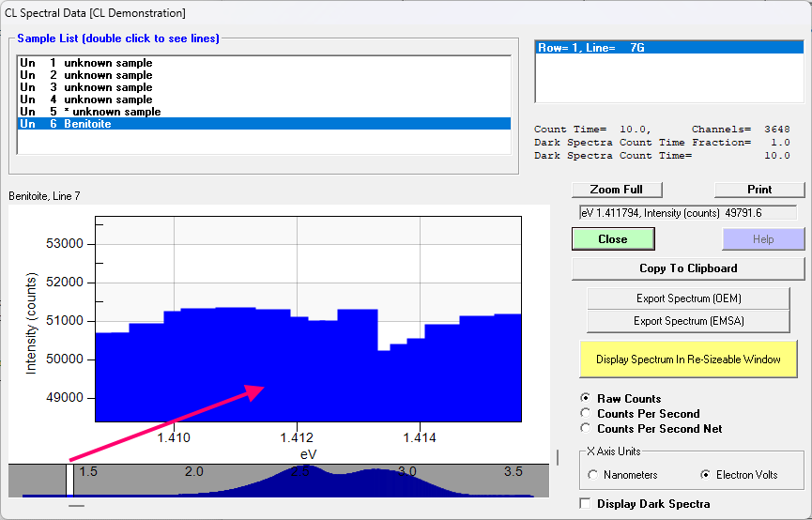Screen dimensions: 812x520
Task: Select Counts Per Second Net option
Action: [x=587, y=429]
